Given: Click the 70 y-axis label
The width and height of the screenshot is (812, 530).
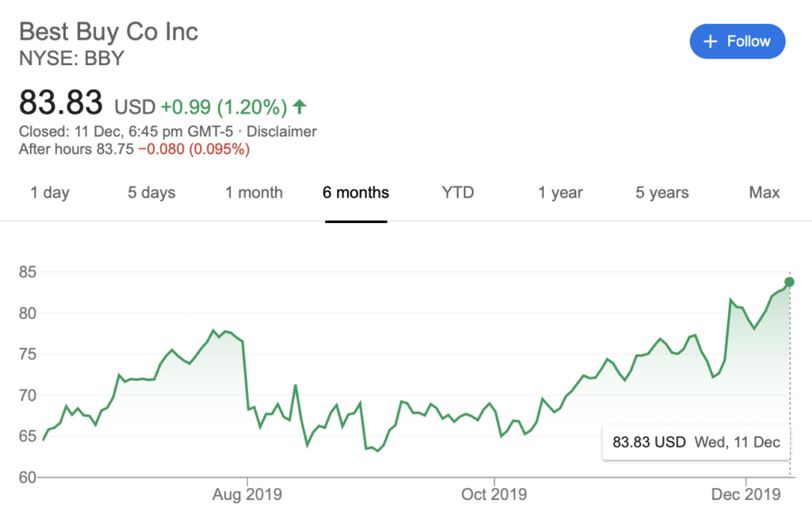Looking at the screenshot, I should click(x=28, y=395).
